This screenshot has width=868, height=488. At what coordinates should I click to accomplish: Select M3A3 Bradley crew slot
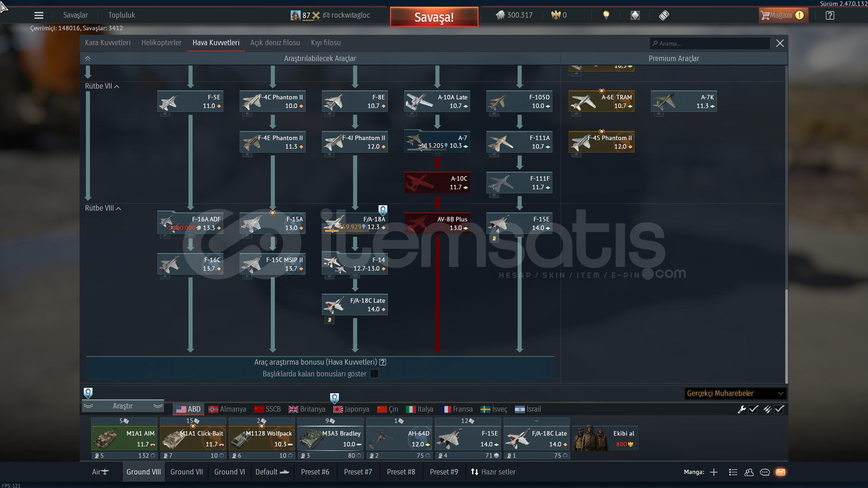330,438
